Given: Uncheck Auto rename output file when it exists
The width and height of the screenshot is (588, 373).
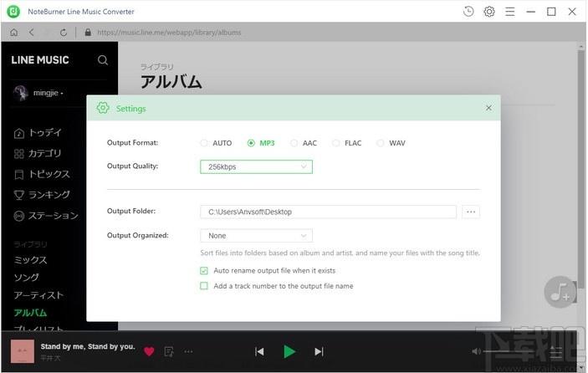Looking at the screenshot, I should coord(204,271).
